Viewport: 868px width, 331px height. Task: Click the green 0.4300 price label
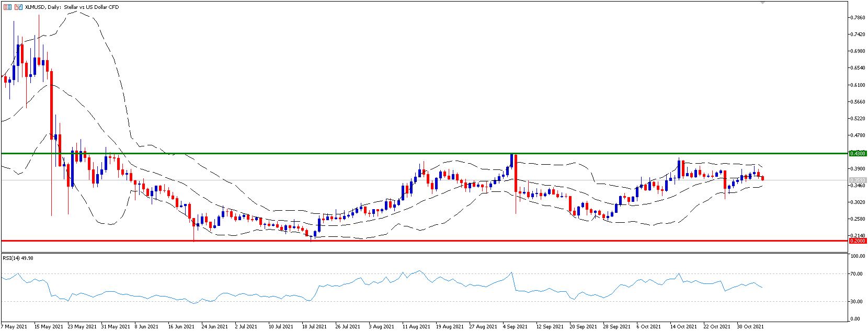858,154
